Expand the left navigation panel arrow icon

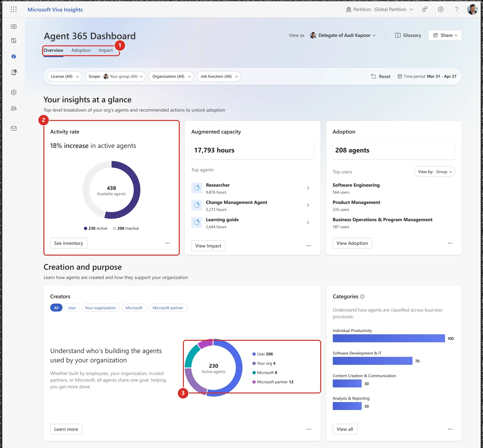(x=14, y=26)
